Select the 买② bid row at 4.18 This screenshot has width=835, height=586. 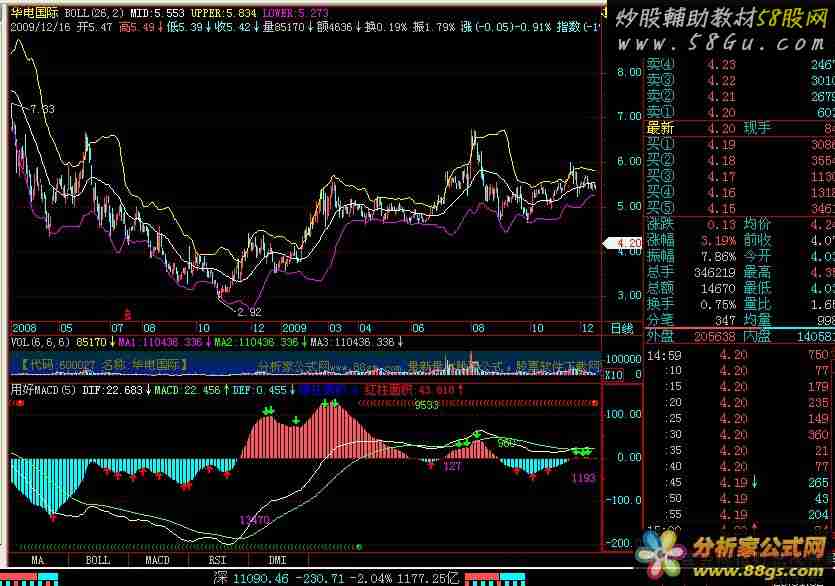740,160
